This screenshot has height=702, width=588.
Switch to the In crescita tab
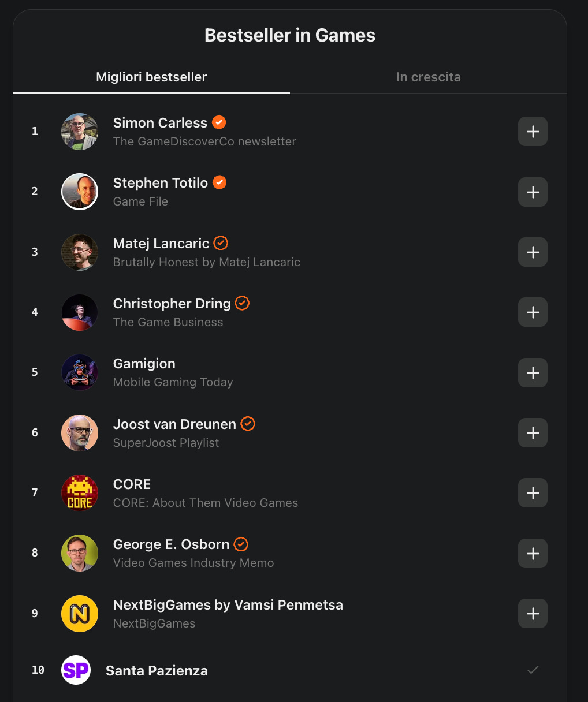(429, 77)
